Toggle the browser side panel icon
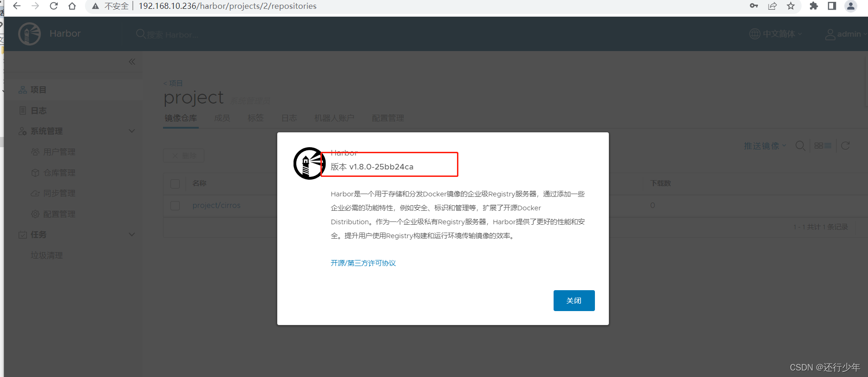This screenshot has height=377, width=868. click(x=832, y=6)
